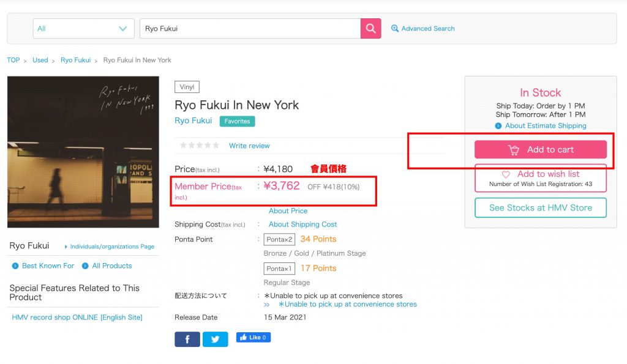Open the album cover thumbnail
627x364 pixels.
[x=83, y=152]
